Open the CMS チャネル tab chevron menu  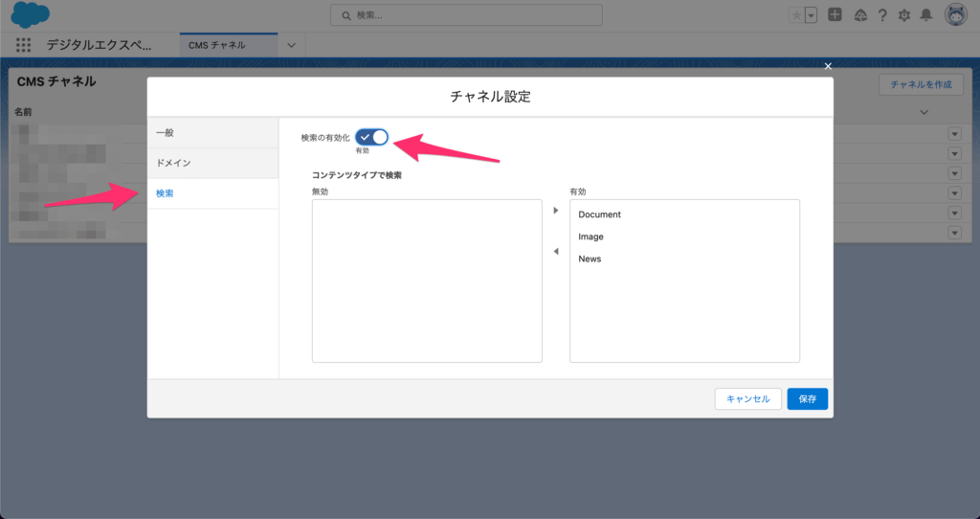click(291, 45)
